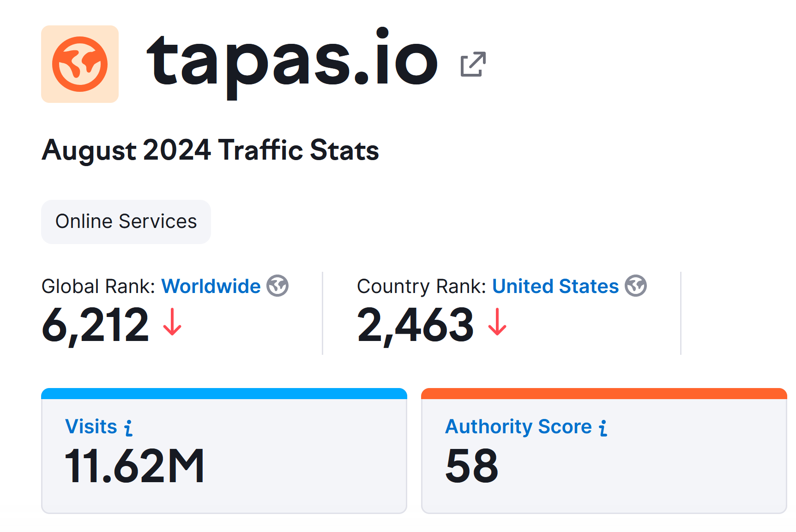Viewport: 796px width, 532px height.
Task: Click info icon next to Authority Score
Action: pos(603,428)
